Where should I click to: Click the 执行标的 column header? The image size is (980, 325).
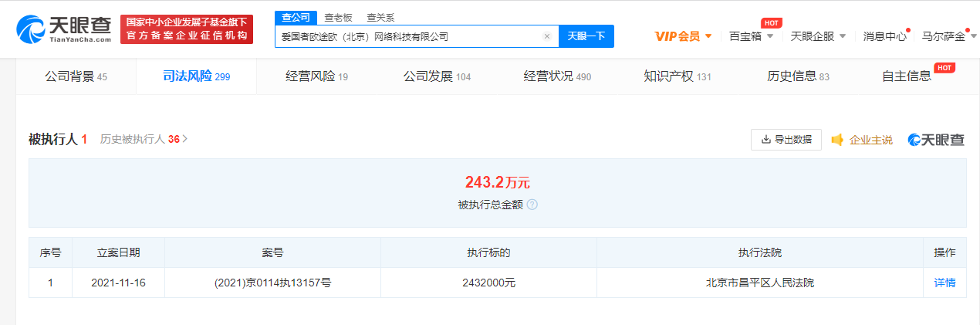(x=488, y=253)
